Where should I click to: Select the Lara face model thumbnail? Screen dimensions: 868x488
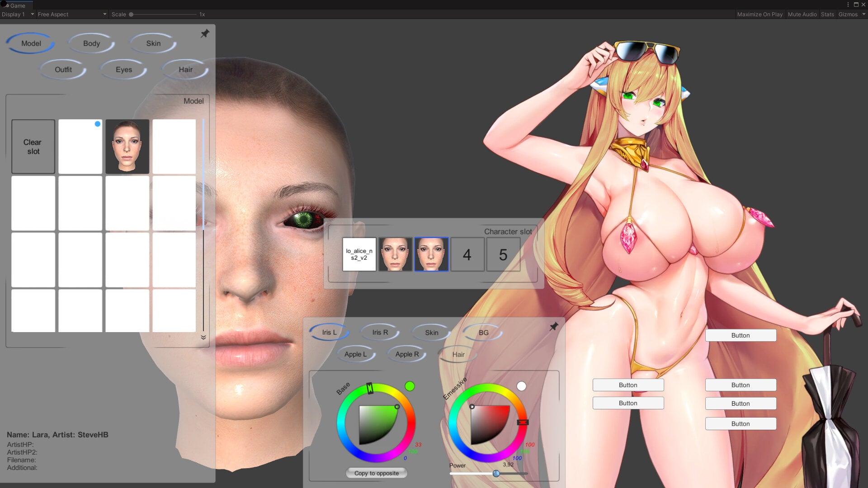coord(127,146)
